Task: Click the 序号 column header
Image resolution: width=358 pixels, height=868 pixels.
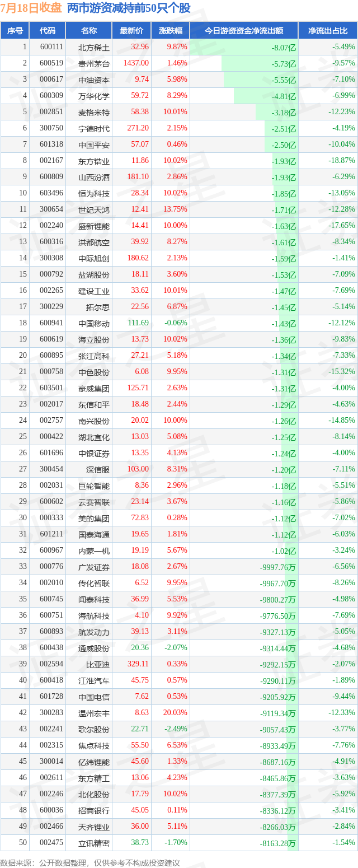Action: point(15,31)
